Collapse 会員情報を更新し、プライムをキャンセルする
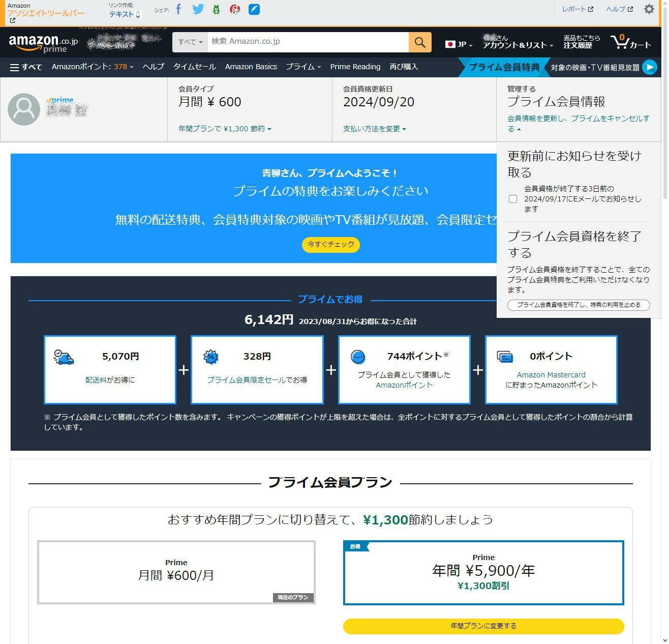Image resolution: width=669 pixels, height=644 pixels. pyautogui.click(x=579, y=124)
